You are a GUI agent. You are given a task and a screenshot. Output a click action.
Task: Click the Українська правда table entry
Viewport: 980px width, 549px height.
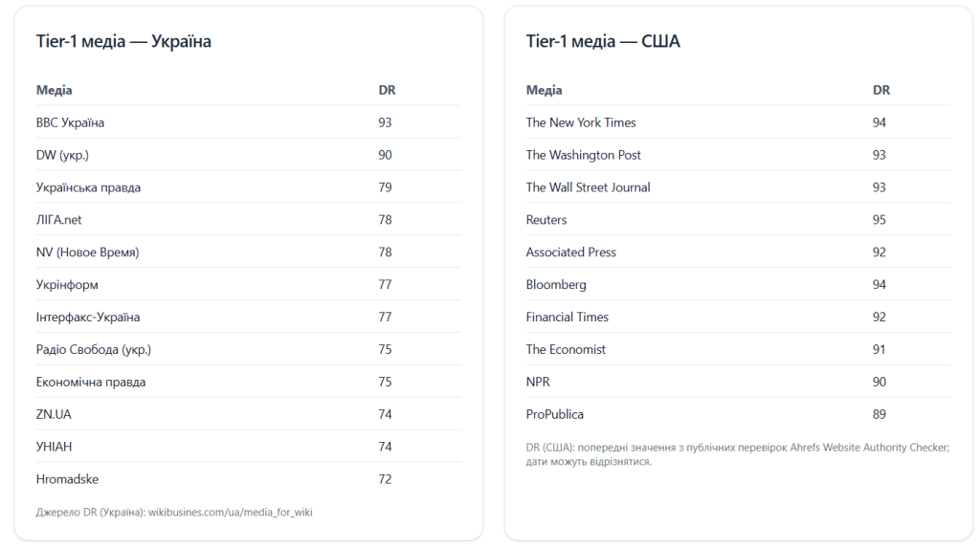88,187
